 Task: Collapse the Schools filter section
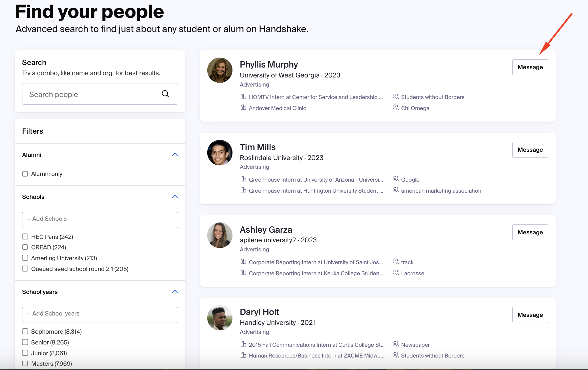click(x=175, y=197)
